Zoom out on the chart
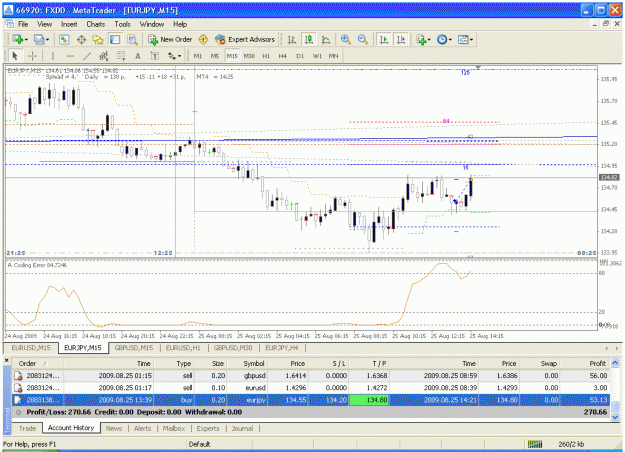 click(363, 39)
